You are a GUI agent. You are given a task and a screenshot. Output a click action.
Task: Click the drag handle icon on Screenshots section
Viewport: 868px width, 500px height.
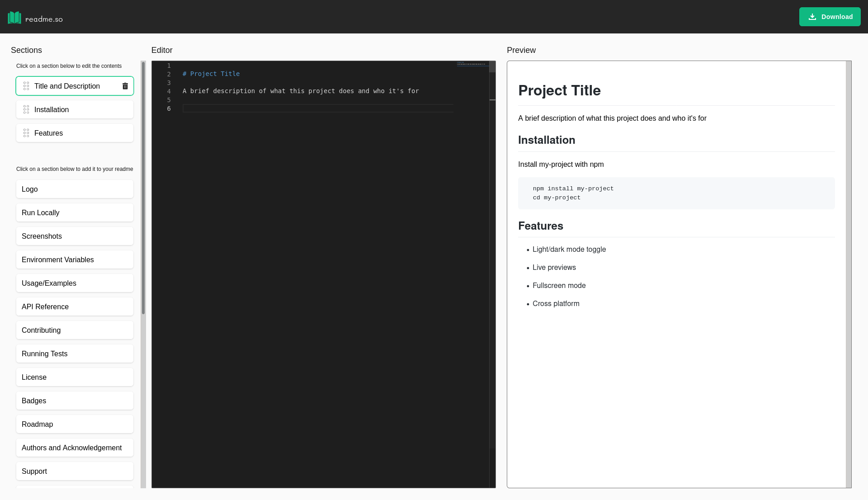[26, 236]
